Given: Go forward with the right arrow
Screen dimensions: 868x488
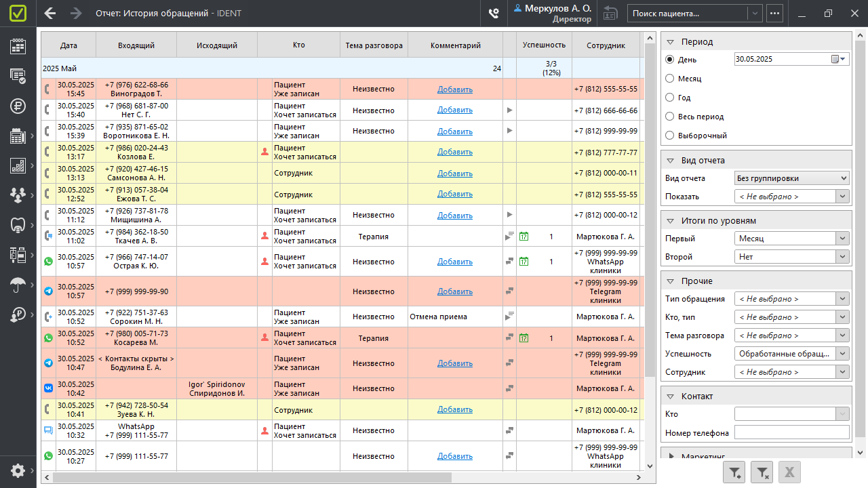Looking at the screenshot, I should pos(76,13).
